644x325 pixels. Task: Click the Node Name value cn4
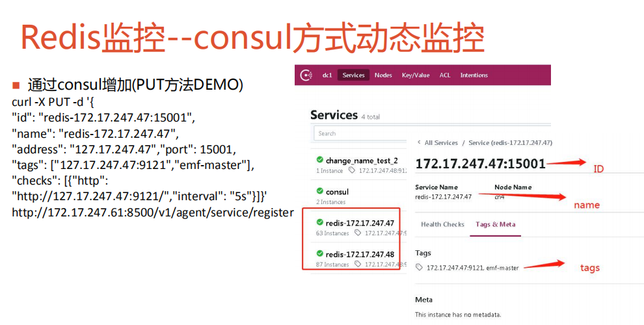click(500, 196)
